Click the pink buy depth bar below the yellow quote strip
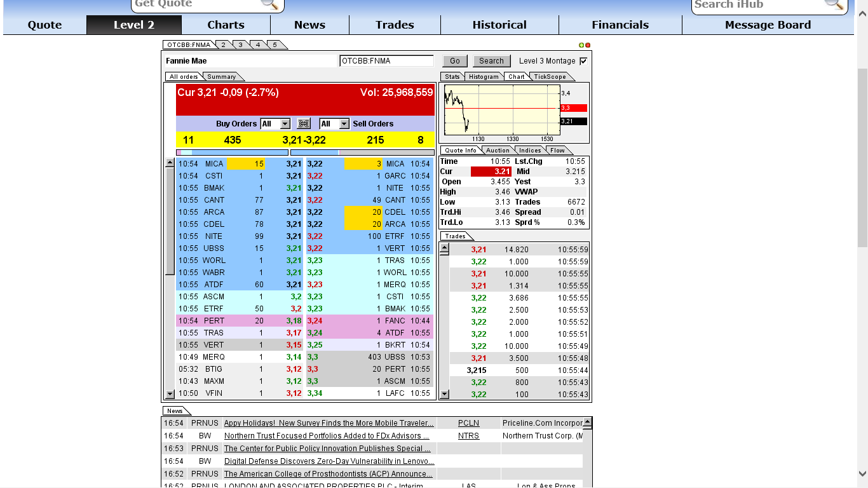Viewport: 868px width, 488px height. [x=179, y=151]
